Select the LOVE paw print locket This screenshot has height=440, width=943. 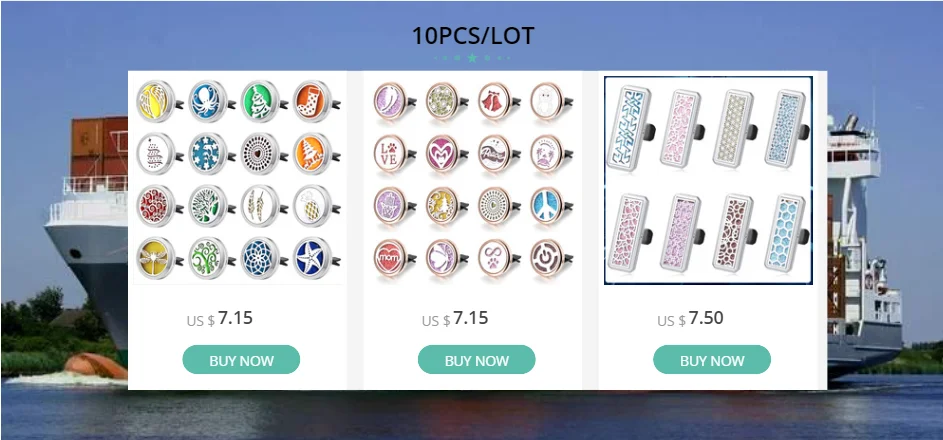pyautogui.click(x=390, y=153)
